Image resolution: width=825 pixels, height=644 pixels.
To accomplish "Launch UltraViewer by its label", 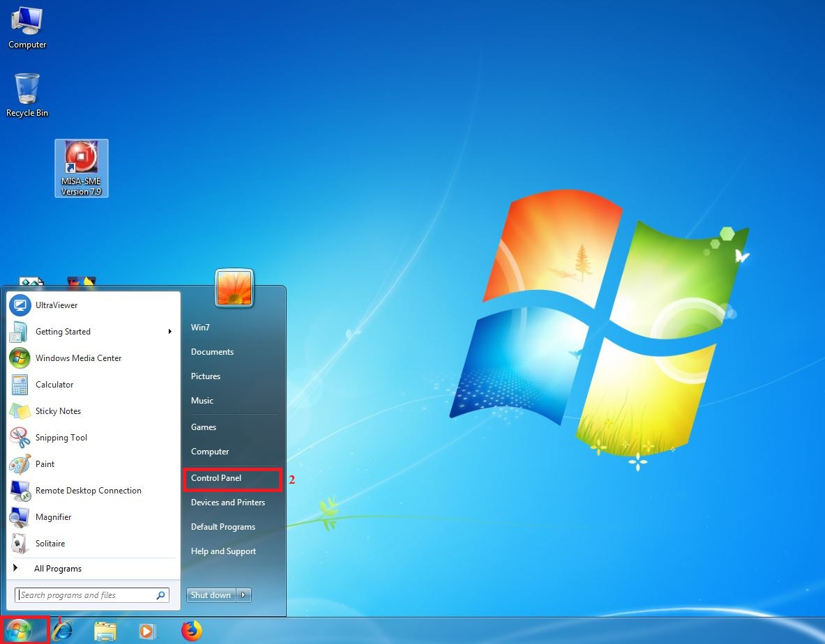I will click(x=56, y=305).
